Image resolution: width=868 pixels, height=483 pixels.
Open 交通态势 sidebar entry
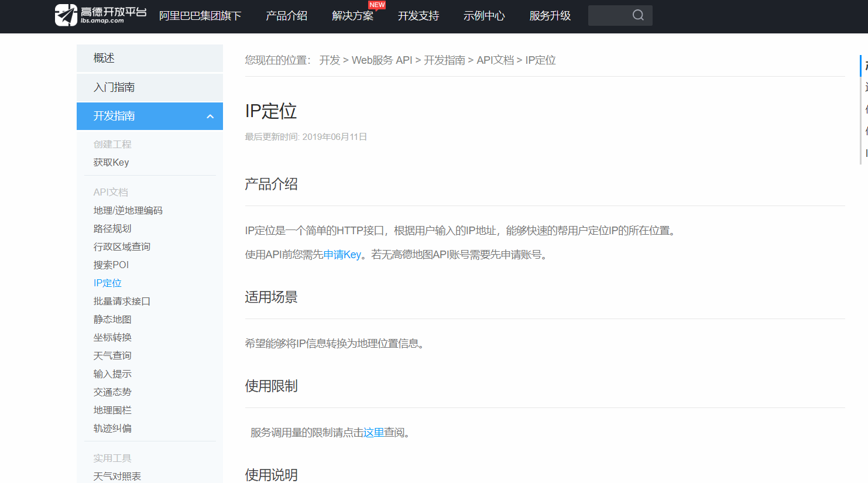112,392
